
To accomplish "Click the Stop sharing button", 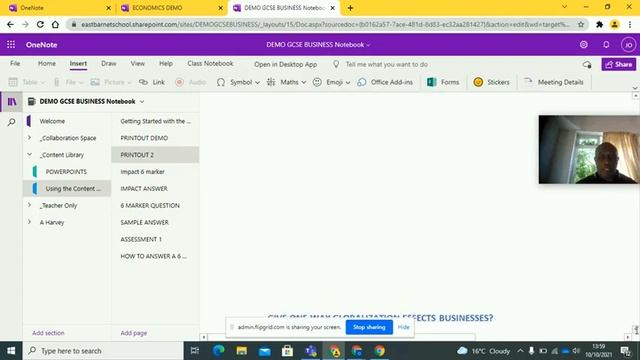I will (x=369, y=327).
